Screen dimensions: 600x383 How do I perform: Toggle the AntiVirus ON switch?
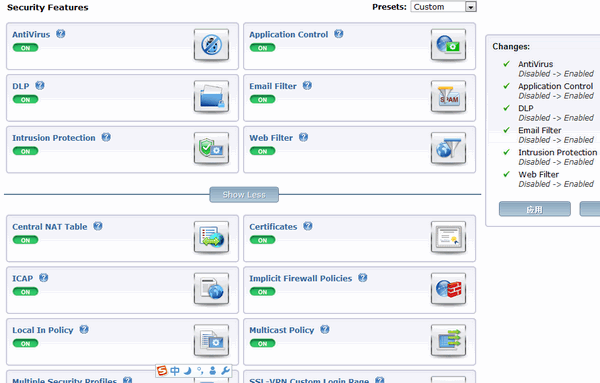(25, 48)
